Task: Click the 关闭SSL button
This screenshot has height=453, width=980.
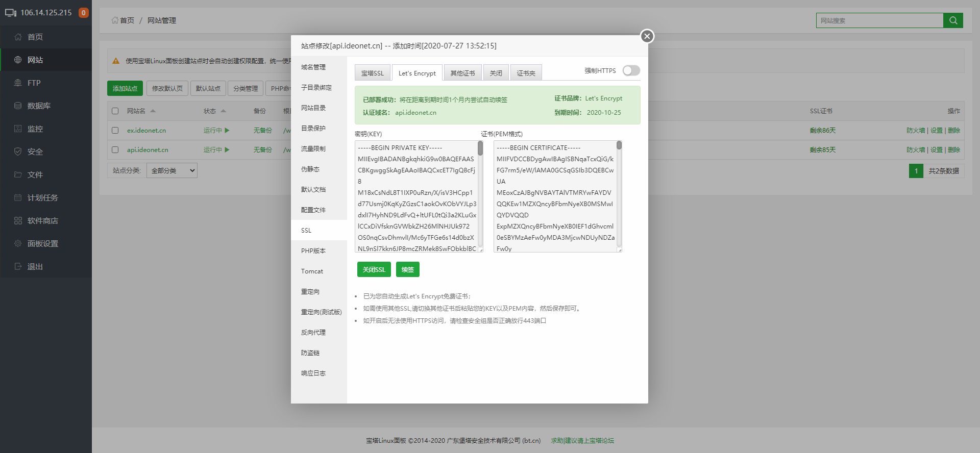Action: point(374,269)
